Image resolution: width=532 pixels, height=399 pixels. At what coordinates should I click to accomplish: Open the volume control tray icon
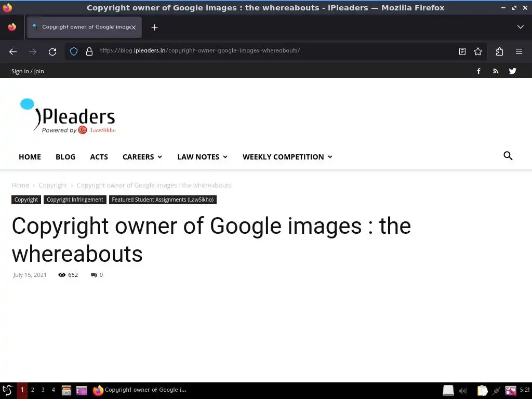point(463,391)
